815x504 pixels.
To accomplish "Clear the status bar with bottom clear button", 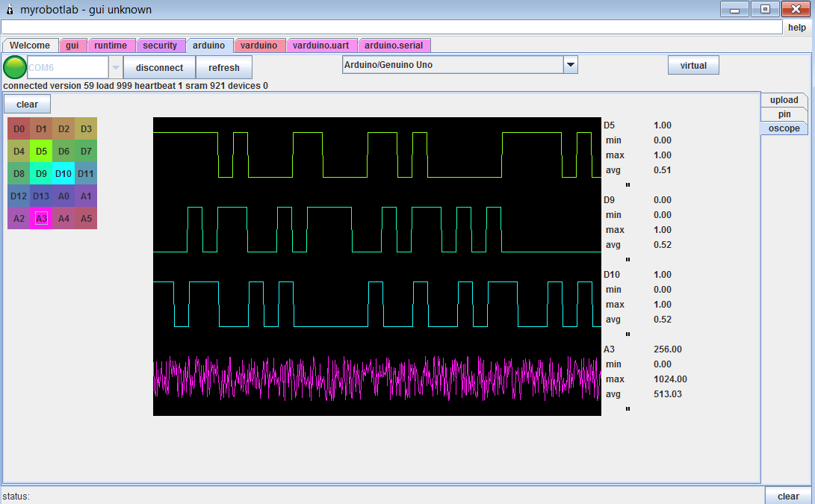I will tap(788, 496).
